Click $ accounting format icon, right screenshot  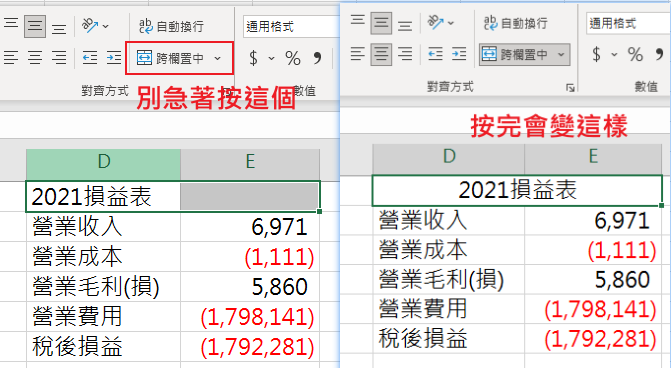coord(597,54)
